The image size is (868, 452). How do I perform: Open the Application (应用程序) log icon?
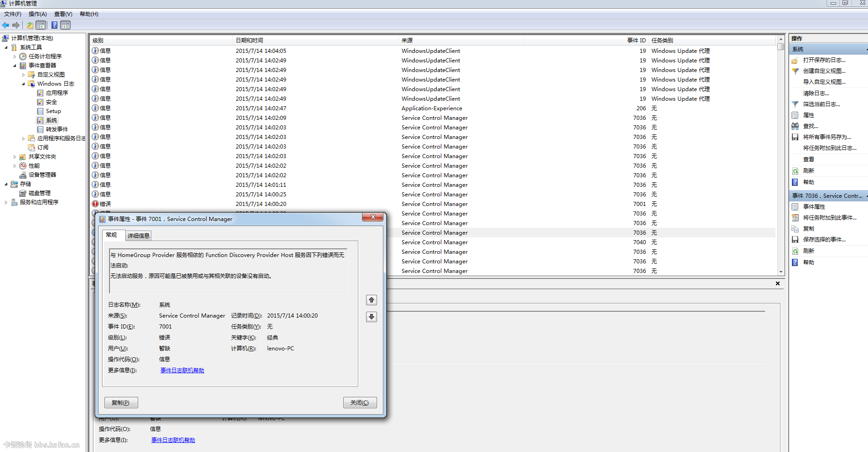pos(40,93)
